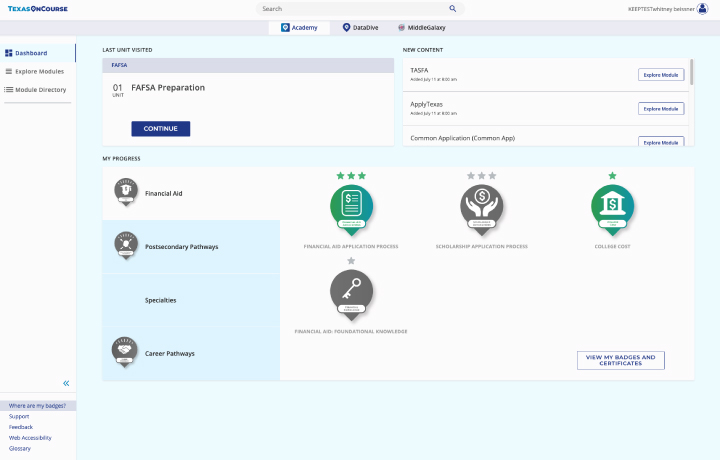Click the search magnifier icon

[x=452, y=8]
